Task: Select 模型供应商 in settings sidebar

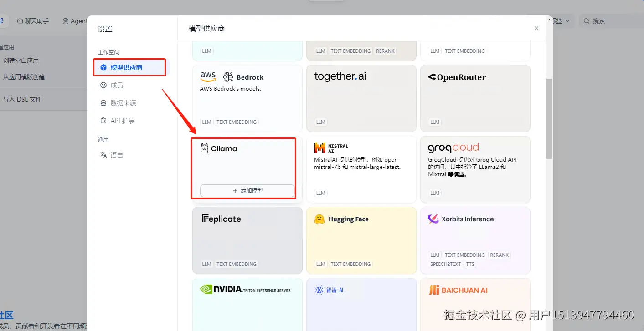Action: coord(131,67)
